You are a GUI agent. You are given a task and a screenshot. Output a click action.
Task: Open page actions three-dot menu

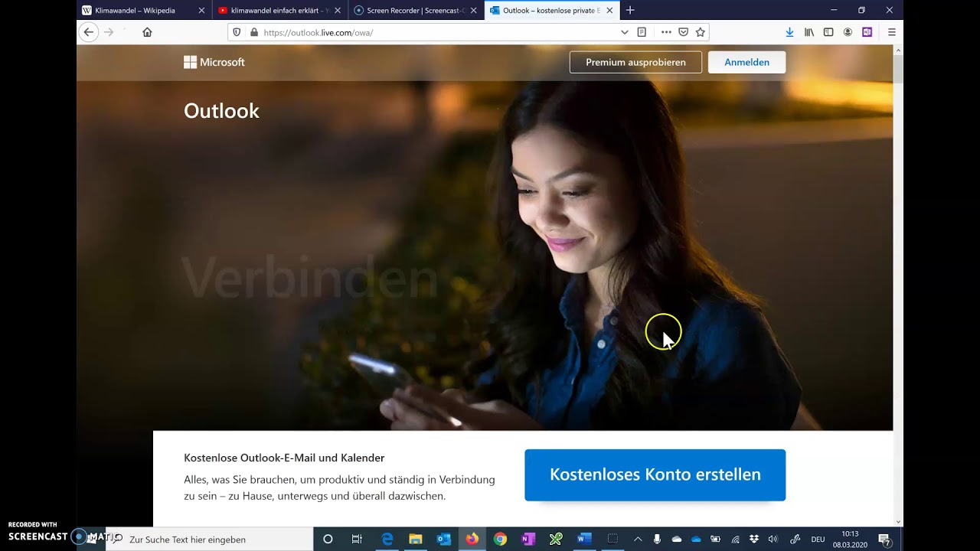(665, 32)
